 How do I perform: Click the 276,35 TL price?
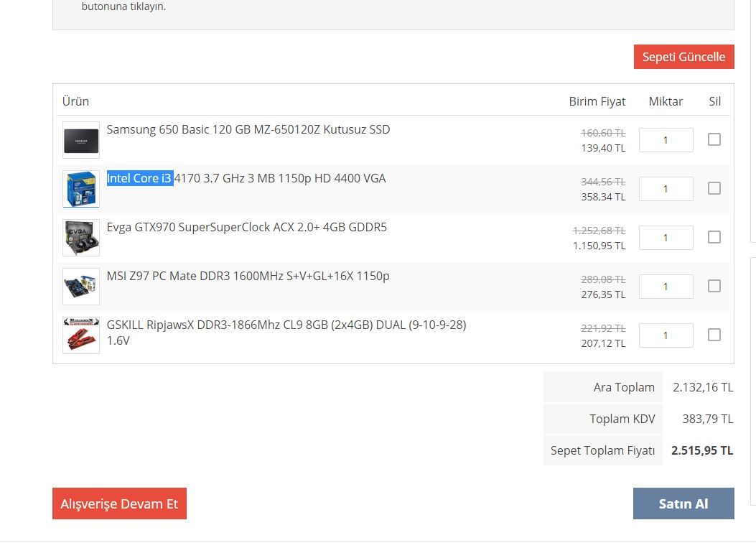(x=604, y=294)
